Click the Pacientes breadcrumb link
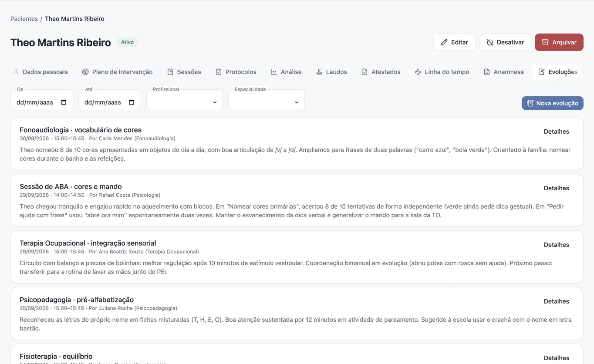594x364 pixels. (x=24, y=19)
